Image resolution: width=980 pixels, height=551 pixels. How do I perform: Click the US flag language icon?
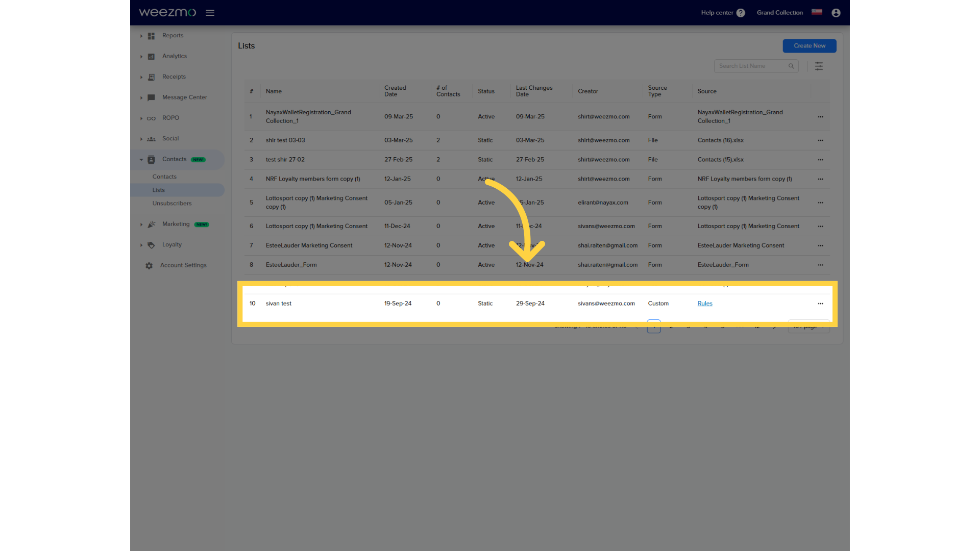[x=817, y=12]
